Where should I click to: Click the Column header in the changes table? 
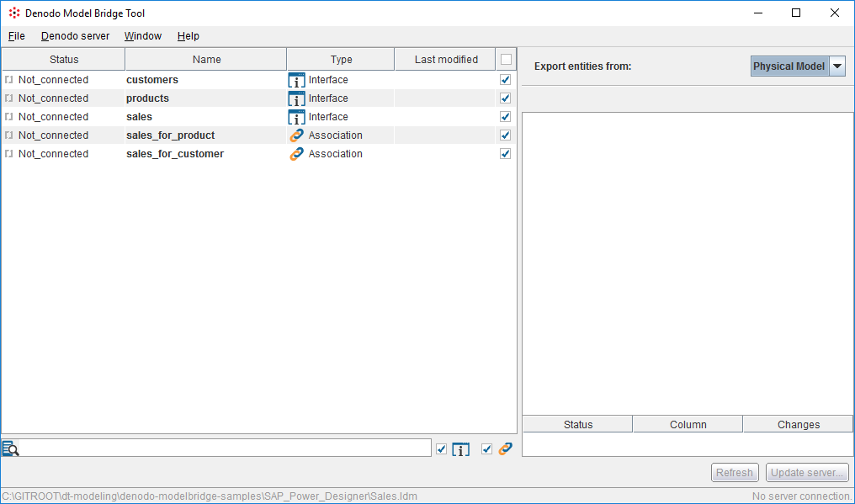(688, 424)
